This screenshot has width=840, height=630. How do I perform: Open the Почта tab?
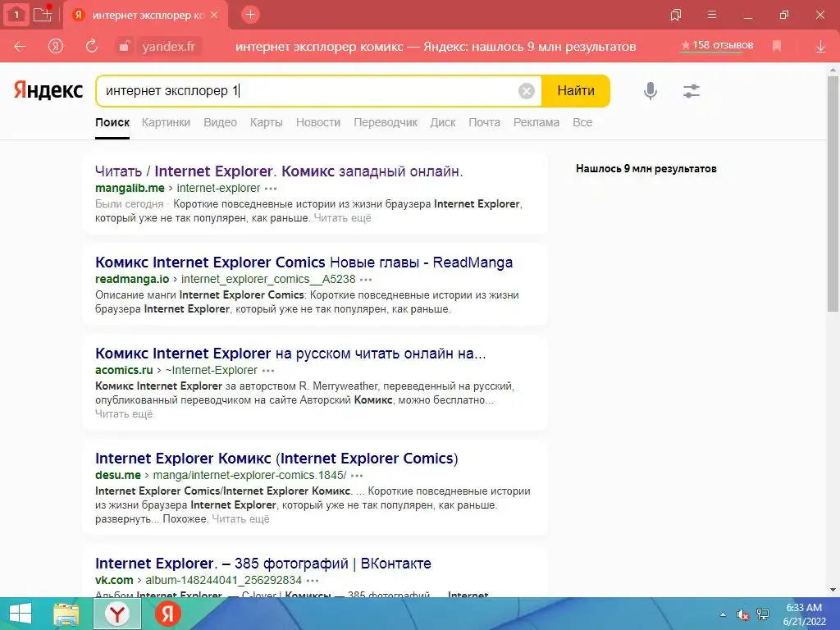(x=484, y=122)
